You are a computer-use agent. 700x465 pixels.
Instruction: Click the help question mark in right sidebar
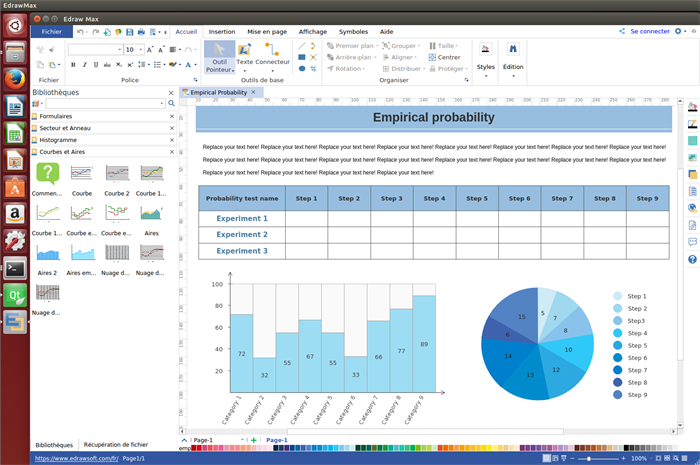(692, 260)
